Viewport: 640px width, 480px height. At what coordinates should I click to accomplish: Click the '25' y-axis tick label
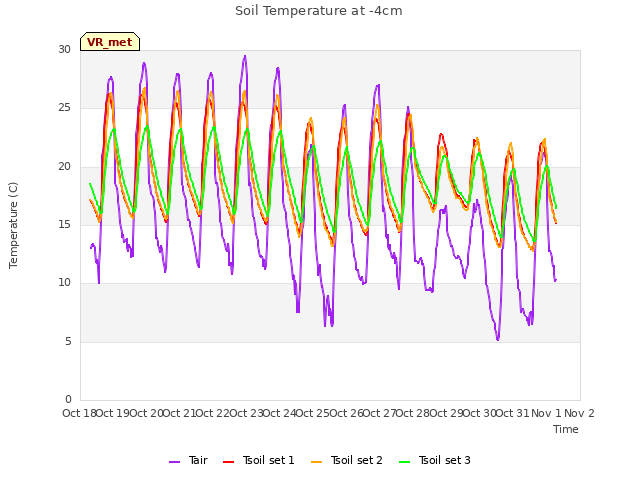(x=64, y=108)
